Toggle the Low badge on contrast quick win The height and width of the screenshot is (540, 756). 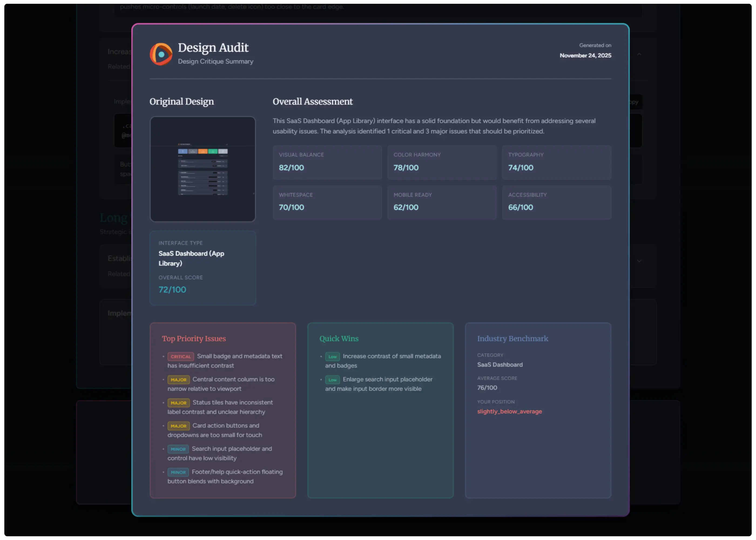coord(332,356)
